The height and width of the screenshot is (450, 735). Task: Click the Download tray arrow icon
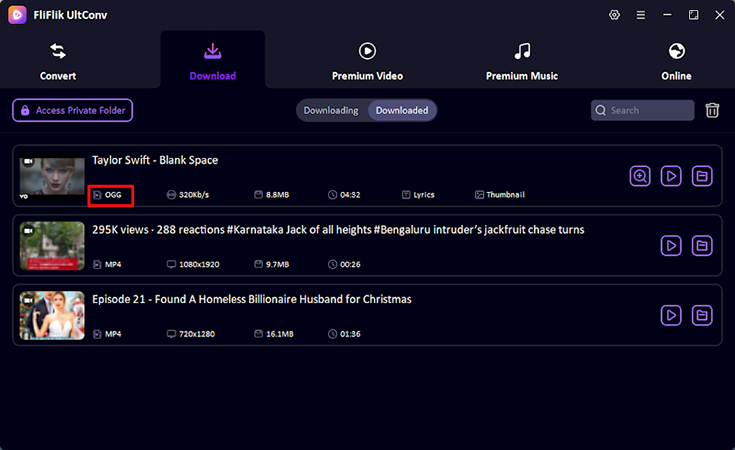[213, 51]
